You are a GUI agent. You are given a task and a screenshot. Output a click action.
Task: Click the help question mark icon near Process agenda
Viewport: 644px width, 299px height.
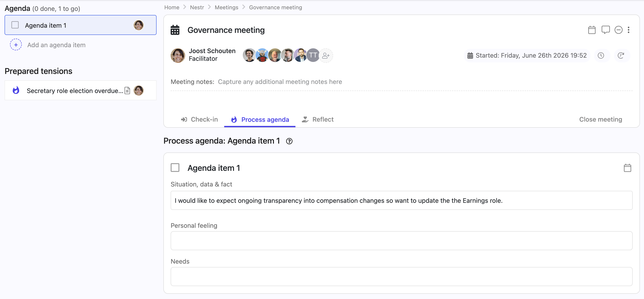tap(289, 141)
